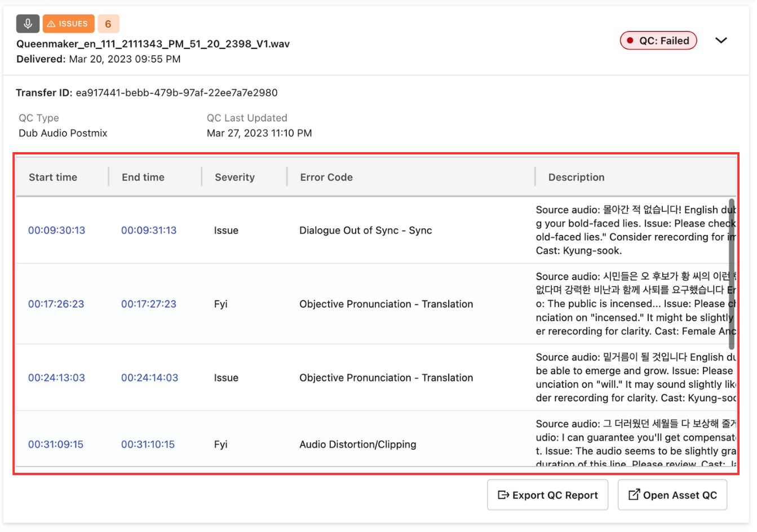Click the Error Code column header
Image resolution: width=757 pixels, height=532 pixels.
pyautogui.click(x=326, y=177)
